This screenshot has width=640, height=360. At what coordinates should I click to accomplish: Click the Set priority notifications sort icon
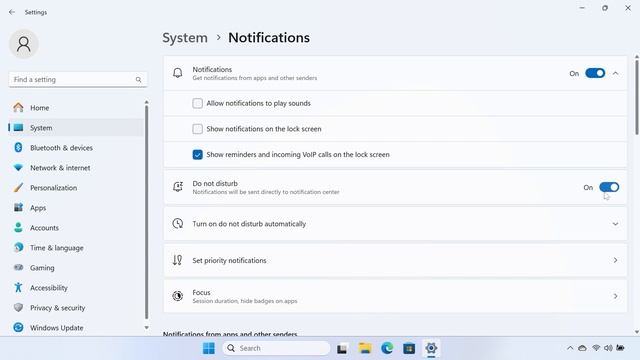(x=178, y=260)
